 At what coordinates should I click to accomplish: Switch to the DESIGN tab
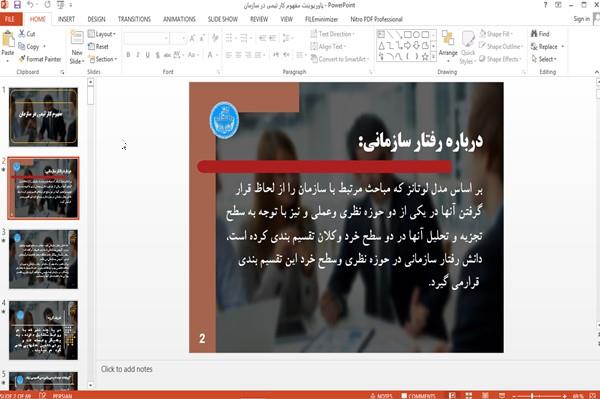pyautogui.click(x=96, y=19)
